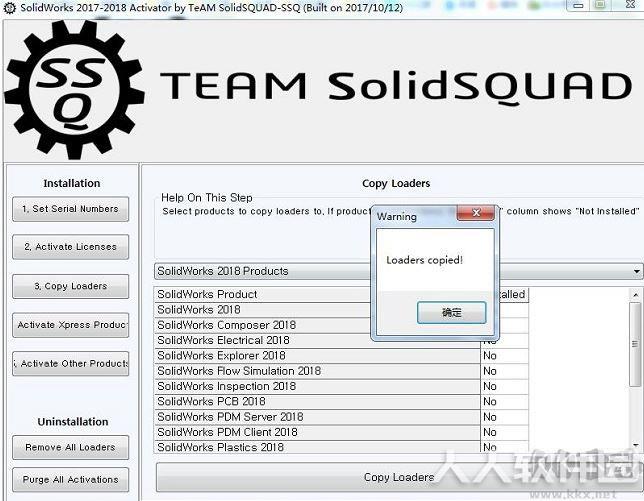This screenshot has height=501, width=644.
Task: Confirm the Warning dialog with 确定
Action: pos(451,313)
